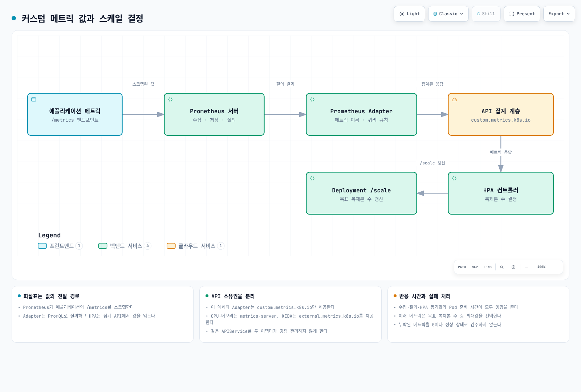This screenshot has width=581, height=392.
Task: Click code icon on Prometheus Adapter node
Action: [x=312, y=99]
